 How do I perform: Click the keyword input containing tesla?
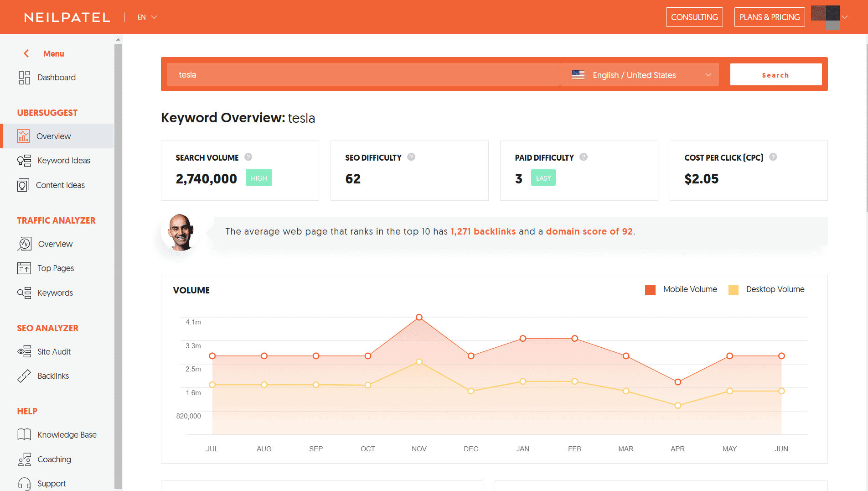[363, 75]
